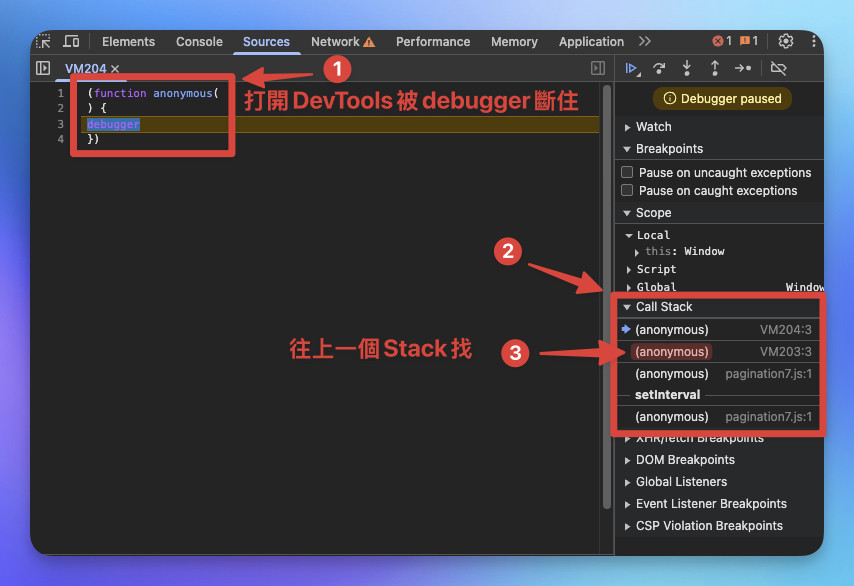Expand the Watch section
This screenshot has width=854, height=586.
pos(719,127)
